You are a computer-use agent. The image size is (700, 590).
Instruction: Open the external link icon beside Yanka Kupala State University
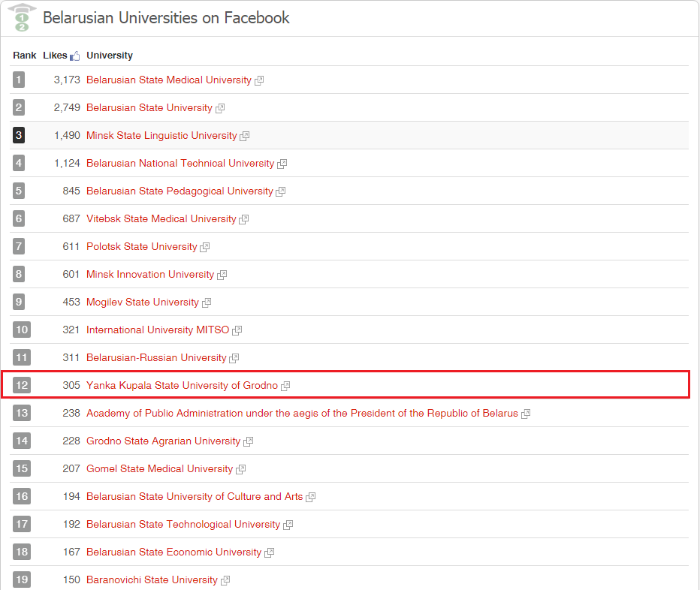pos(285,386)
